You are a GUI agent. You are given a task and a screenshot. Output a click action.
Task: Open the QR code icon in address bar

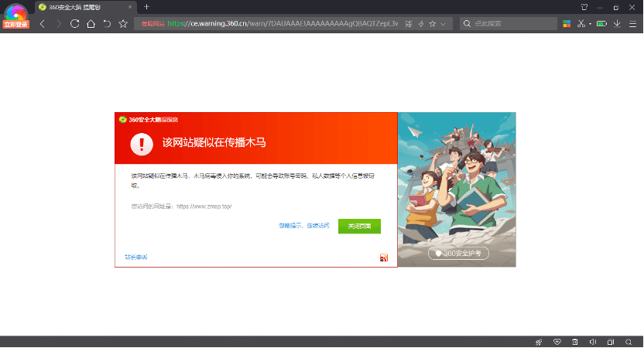tap(409, 24)
